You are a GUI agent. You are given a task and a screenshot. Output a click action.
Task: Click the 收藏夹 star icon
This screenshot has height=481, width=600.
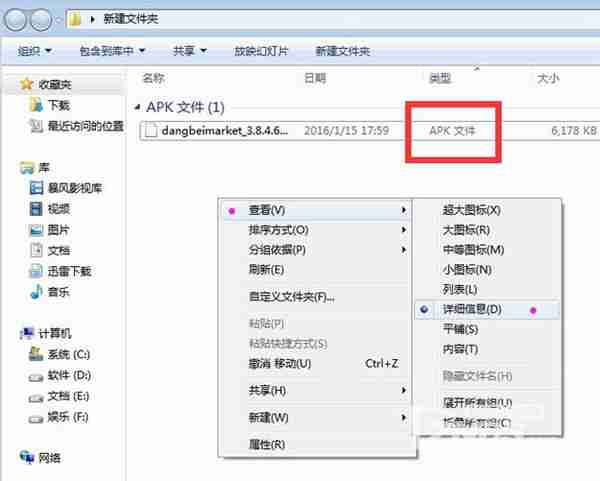[x=26, y=84]
